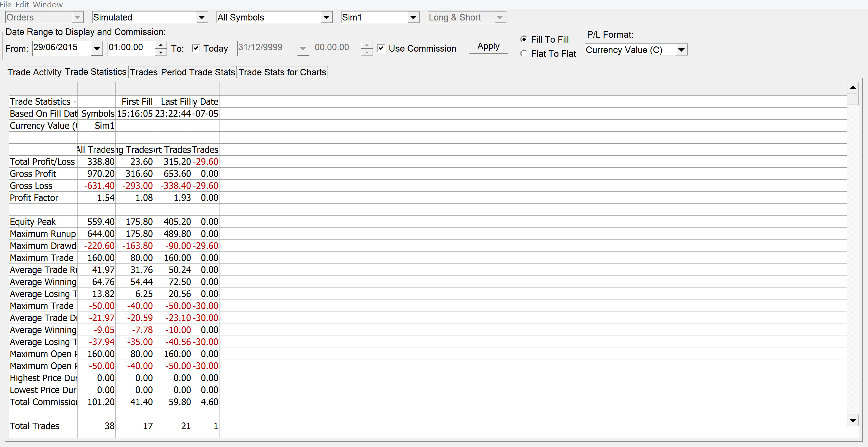
Task: Open the Sim1 account dropdown
Action: coord(413,17)
